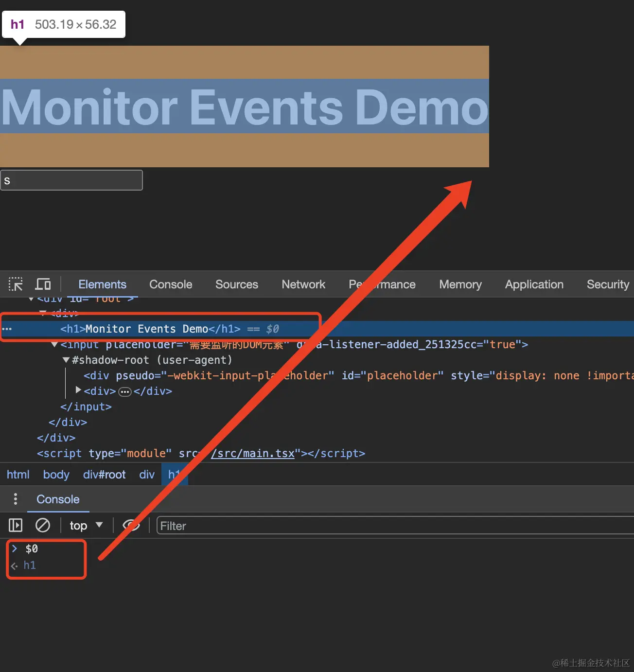Open the /src/main.tsx script link
This screenshot has height=672, width=634.
pyautogui.click(x=253, y=453)
